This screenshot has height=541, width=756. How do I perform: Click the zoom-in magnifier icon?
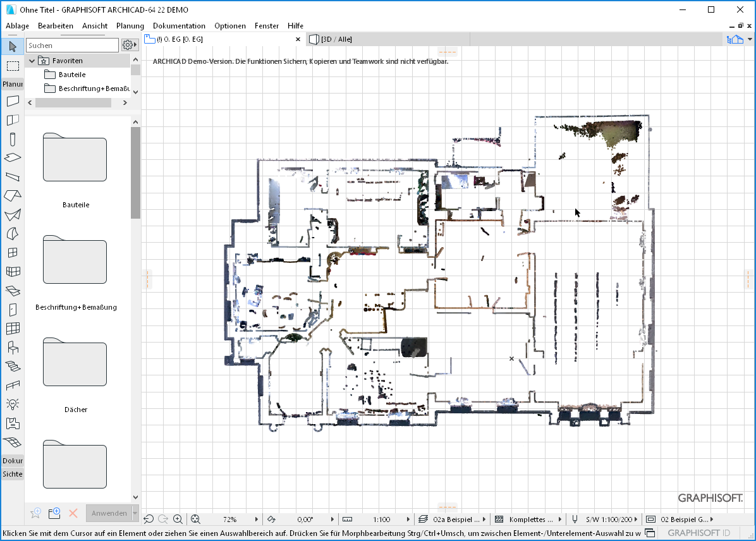tap(178, 520)
